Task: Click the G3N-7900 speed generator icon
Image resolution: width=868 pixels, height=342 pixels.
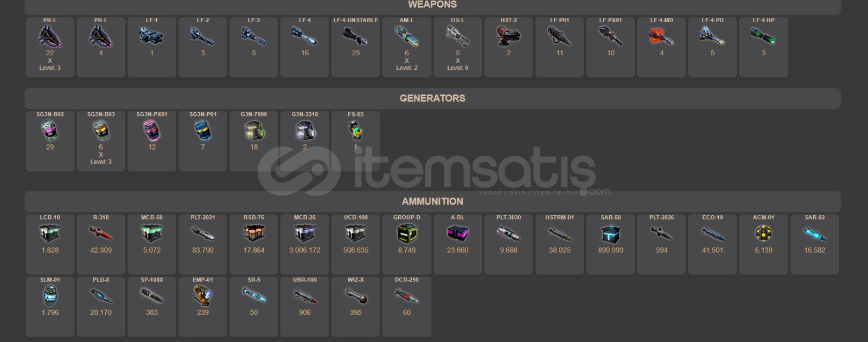Action: [x=254, y=131]
